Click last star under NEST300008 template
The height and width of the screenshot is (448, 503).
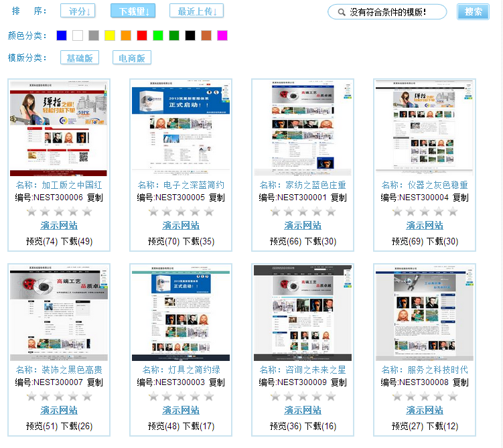click(x=453, y=396)
